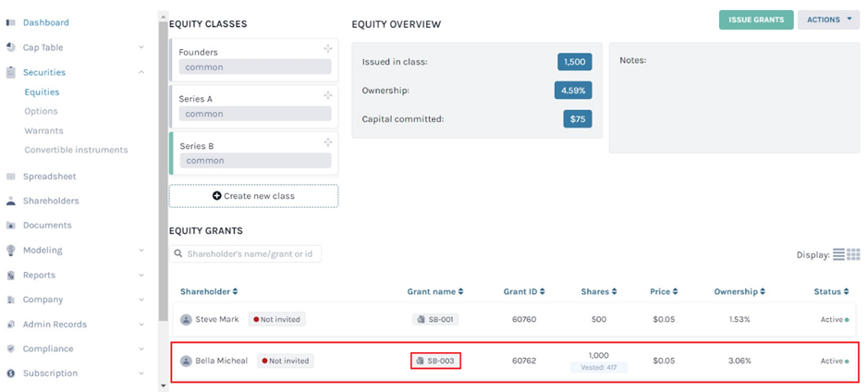Expand the Compliance menu chevron
This screenshot has height=392, width=868.
coord(141,349)
